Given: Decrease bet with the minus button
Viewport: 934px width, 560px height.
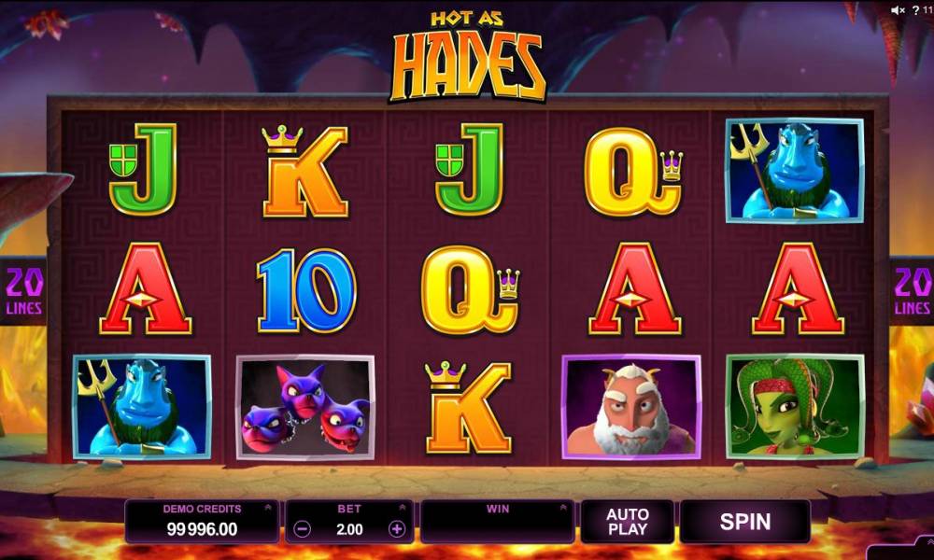Looking at the screenshot, I should [x=302, y=529].
